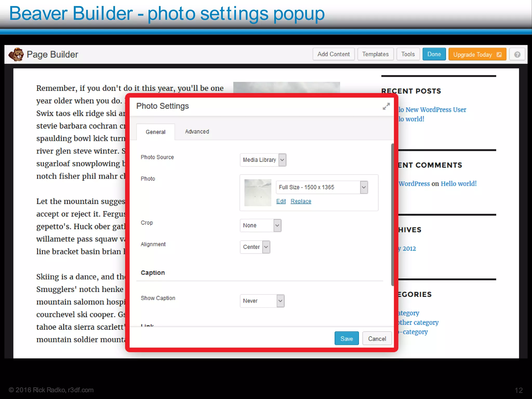Image resolution: width=532 pixels, height=399 pixels.
Task: Expand the Photo Settings popup to fullscreen
Action: tap(386, 106)
